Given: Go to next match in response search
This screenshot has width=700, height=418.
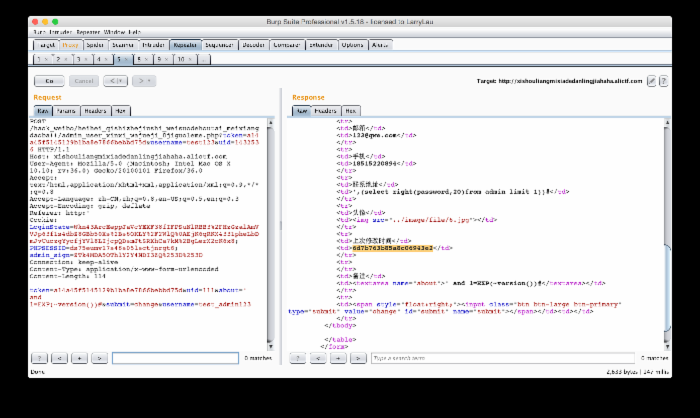Looking at the screenshot, I should tap(357, 358).
